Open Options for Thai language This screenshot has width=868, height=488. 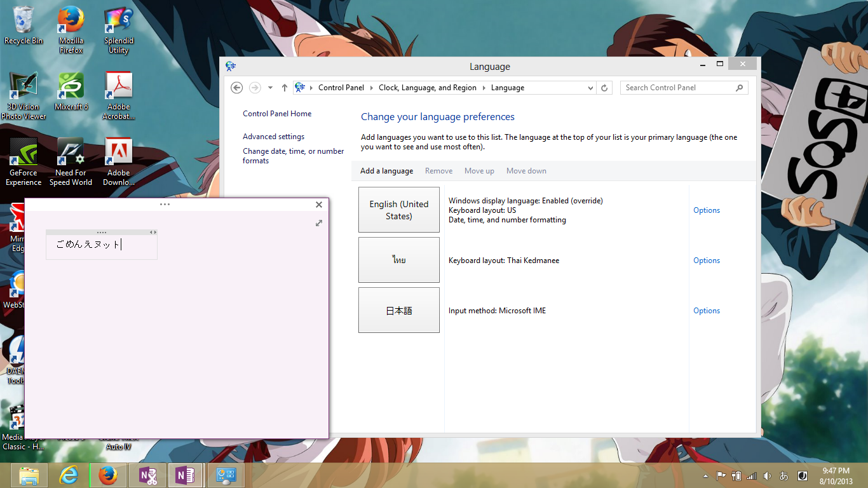coord(707,261)
